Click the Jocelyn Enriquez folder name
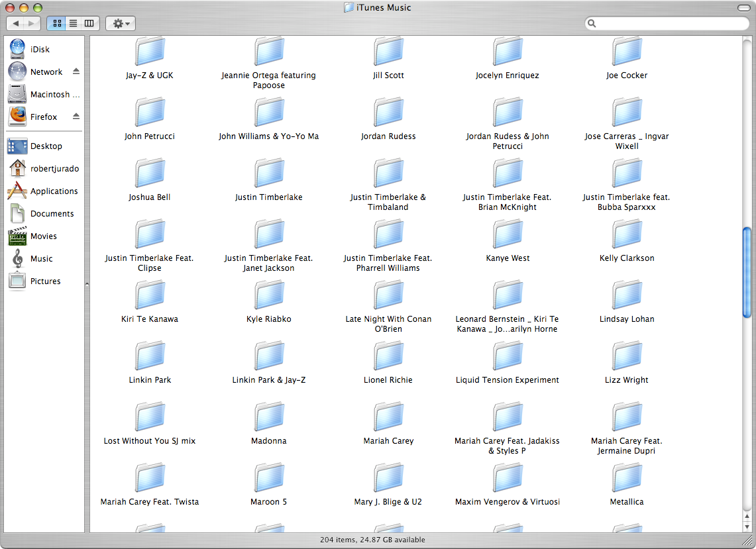Image resolution: width=756 pixels, height=549 pixels. pos(508,75)
